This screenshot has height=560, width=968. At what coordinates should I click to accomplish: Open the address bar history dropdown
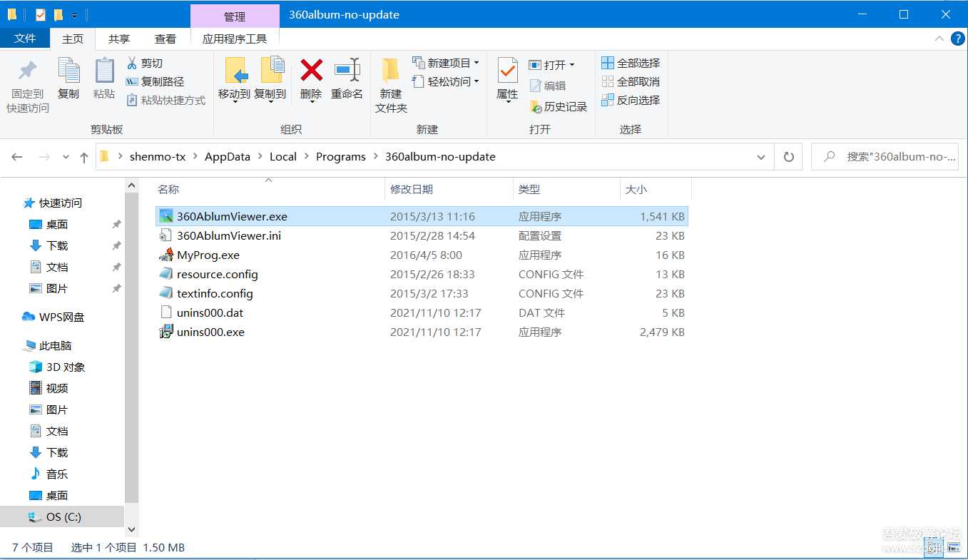[760, 156]
